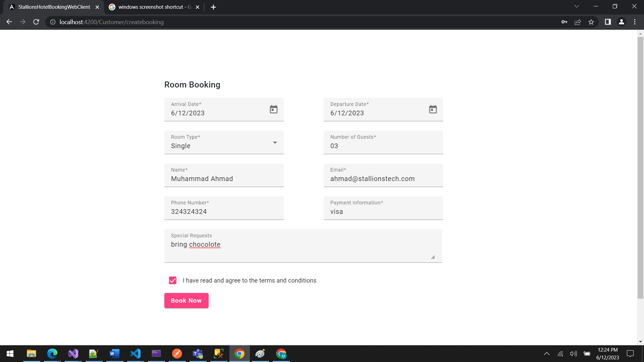Screen dimensions: 644x362
Task: Bookmark this page with the star
Action: point(591,22)
